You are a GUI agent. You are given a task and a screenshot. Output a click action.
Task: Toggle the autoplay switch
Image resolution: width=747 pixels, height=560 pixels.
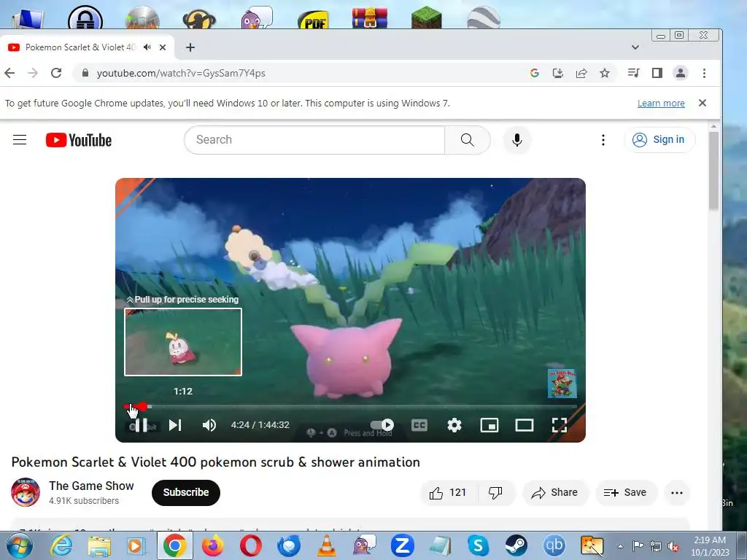(382, 425)
